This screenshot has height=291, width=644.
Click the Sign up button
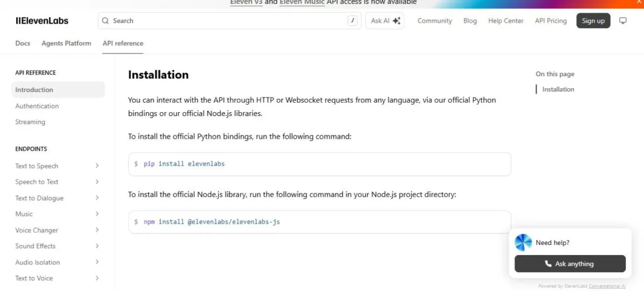[x=593, y=21]
